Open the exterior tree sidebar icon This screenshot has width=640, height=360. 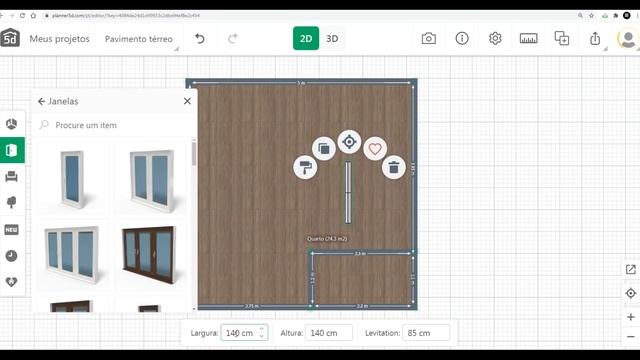point(11,202)
